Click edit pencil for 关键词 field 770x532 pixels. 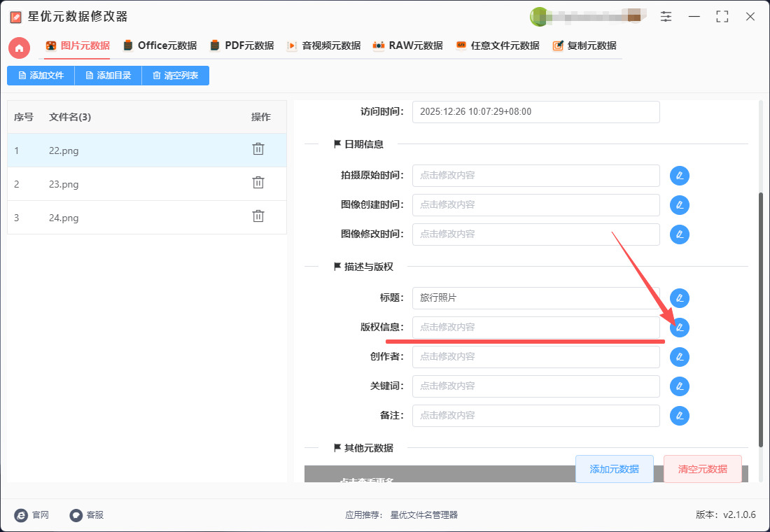680,386
